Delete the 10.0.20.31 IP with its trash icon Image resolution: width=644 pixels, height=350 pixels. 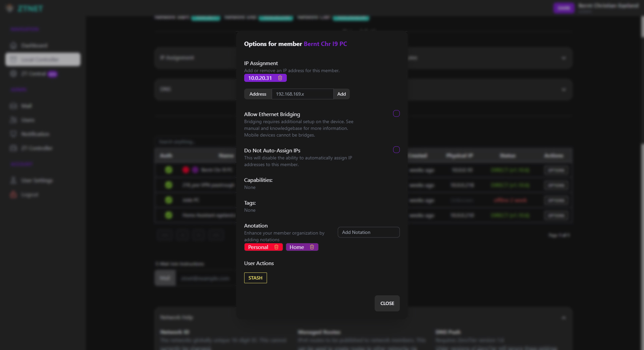click(280, 78)
